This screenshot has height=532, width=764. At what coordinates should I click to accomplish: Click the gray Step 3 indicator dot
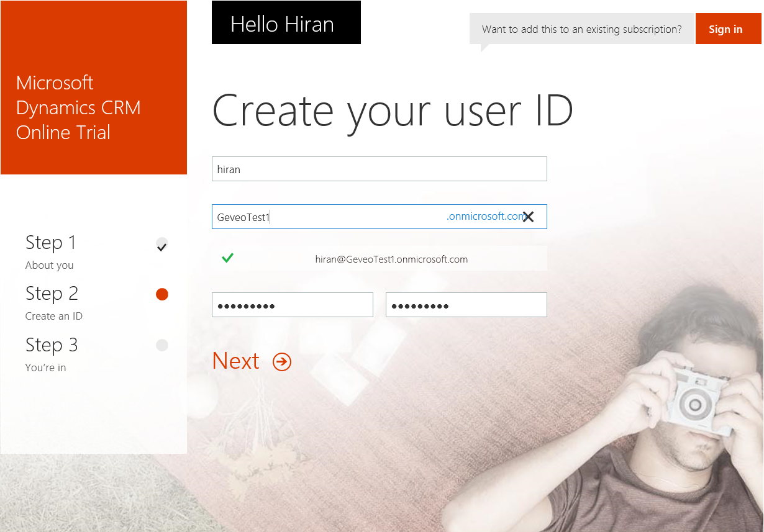[162, 345]
